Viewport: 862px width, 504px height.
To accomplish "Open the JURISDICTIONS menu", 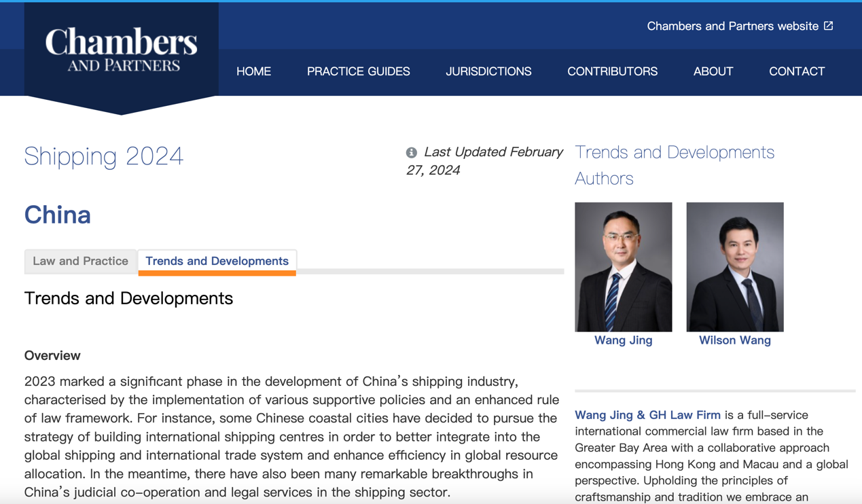I will pyautogui.click(x=488, y=71).
